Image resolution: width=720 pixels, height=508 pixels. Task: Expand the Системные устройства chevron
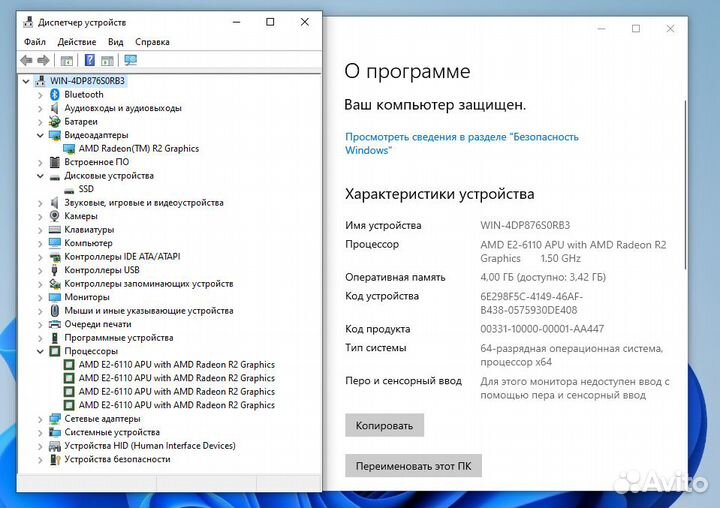pos(40,433)
